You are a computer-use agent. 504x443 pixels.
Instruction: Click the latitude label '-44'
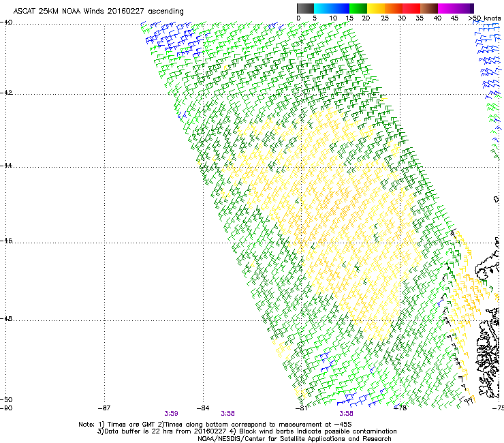pos(6,166)
